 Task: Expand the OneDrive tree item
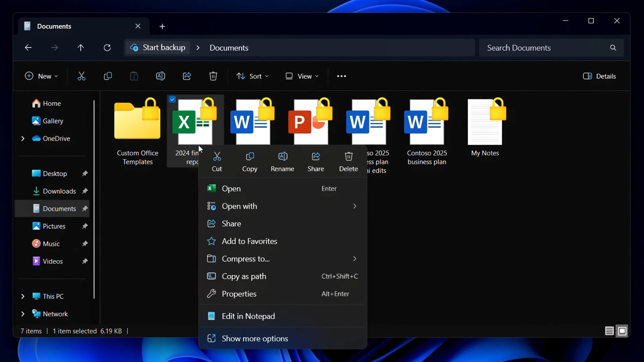(22, 138)
